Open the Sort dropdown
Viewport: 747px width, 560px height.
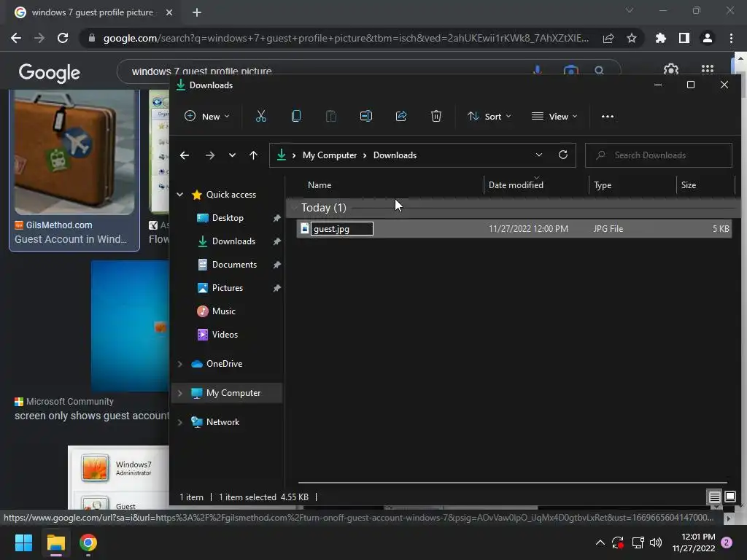point(489,116)
